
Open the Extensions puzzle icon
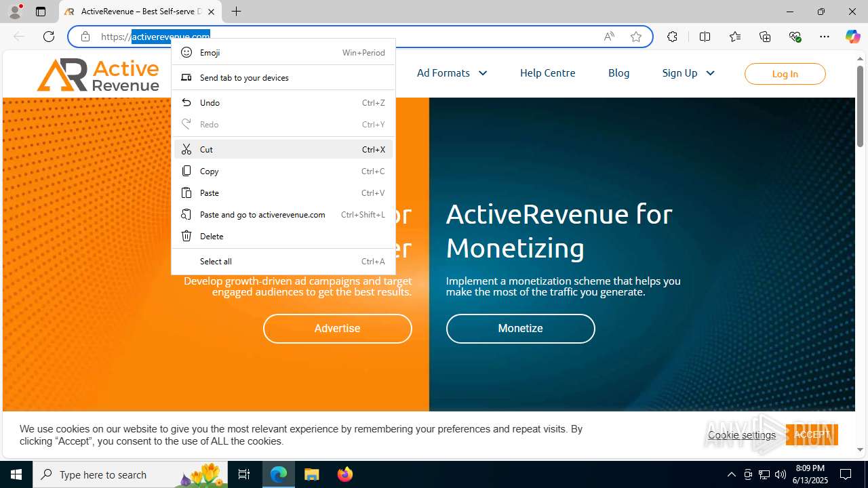(672, 37)
